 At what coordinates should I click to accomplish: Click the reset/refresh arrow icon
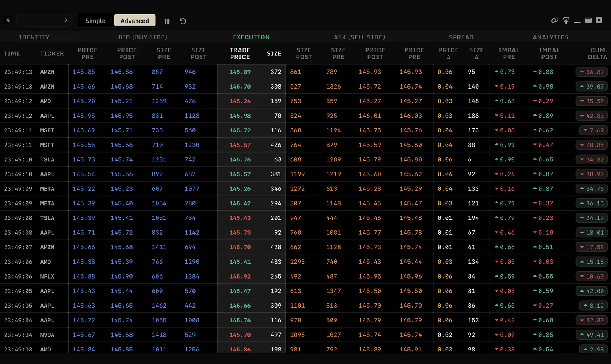point(183,21)
